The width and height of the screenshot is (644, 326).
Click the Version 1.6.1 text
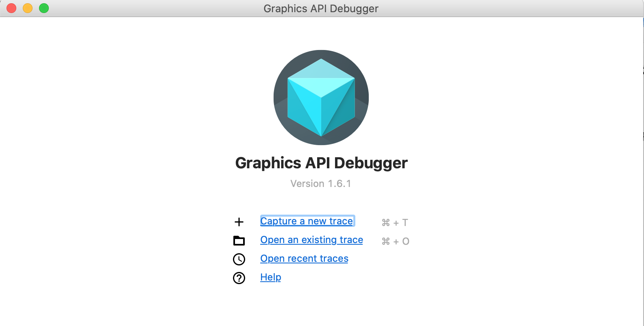[x=321, y=184]
